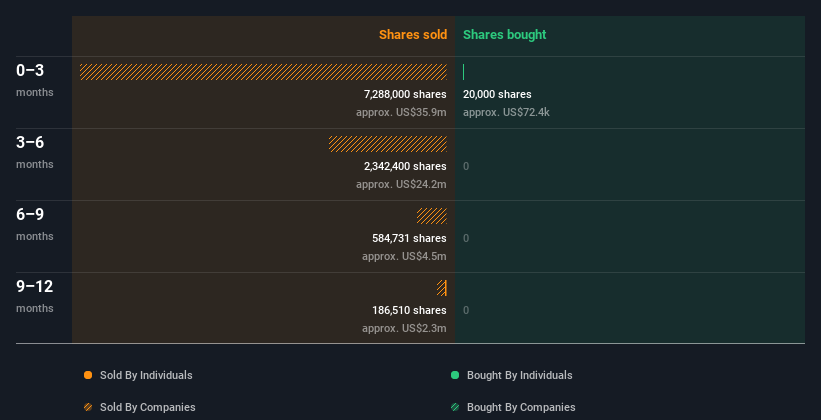This screenshot has height=420, width=821.
Task: Toggle the Bought By Companies legend label
Action: 521,407
